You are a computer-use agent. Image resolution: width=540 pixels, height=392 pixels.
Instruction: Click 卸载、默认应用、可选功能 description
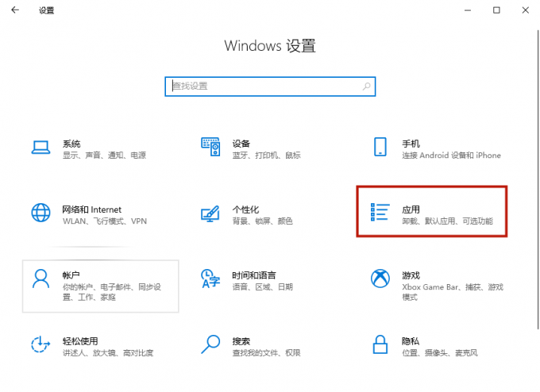448,221
